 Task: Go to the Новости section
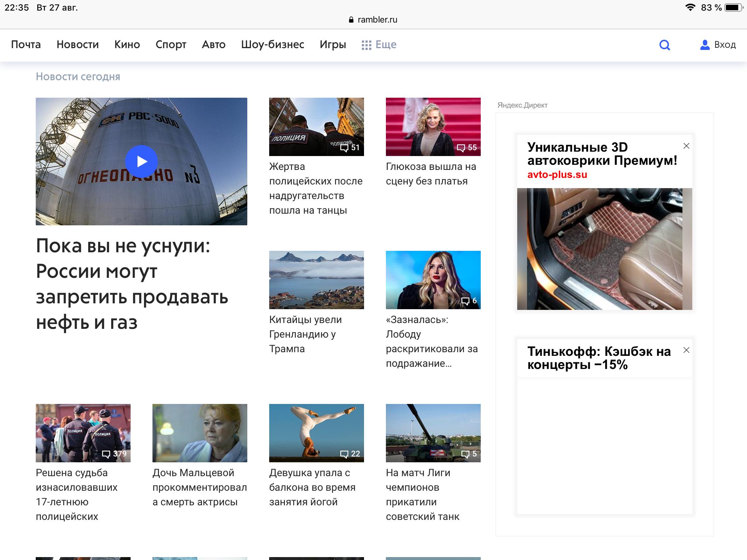[78, 44]
